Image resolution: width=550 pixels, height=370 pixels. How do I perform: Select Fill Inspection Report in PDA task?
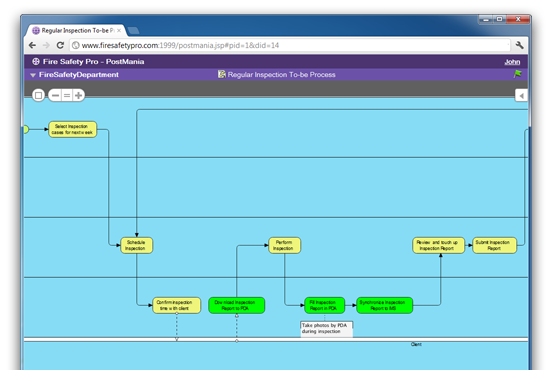click(325, 305)
